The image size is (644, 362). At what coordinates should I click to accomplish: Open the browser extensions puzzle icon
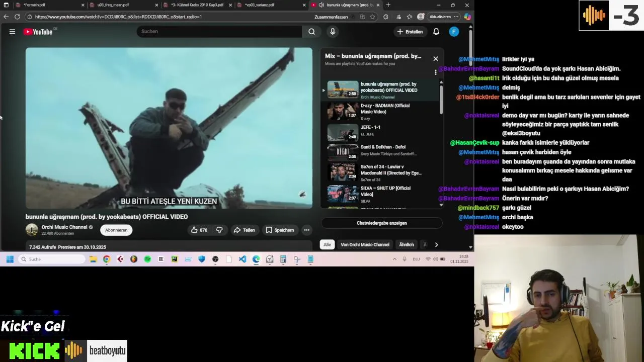[385, 17]
